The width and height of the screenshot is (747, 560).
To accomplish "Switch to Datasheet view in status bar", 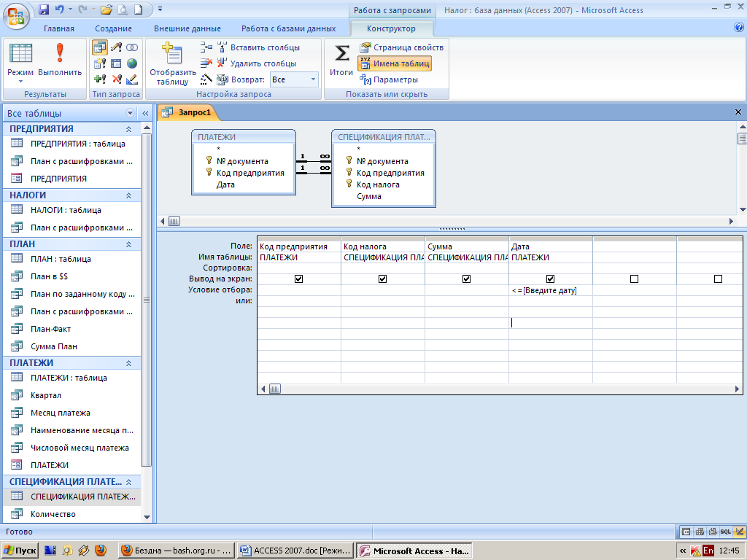I will 686,532.
